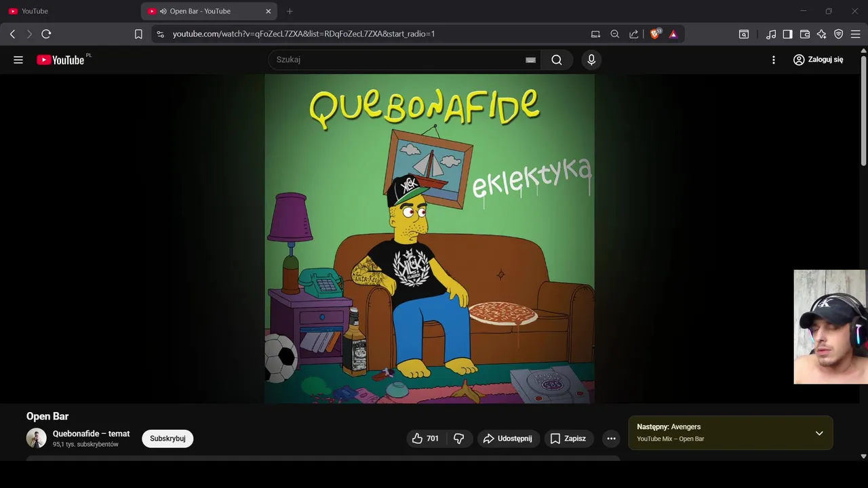
Task: Click the address bar URL
Action: click(304, 34)
